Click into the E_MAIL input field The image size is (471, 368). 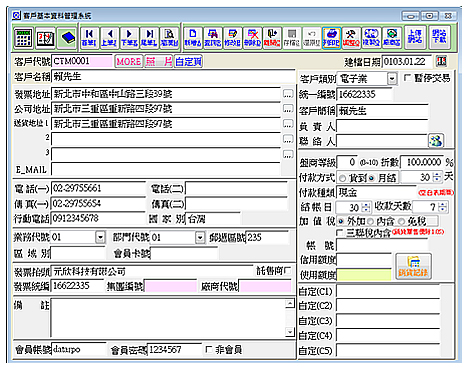tap(166, 170)
